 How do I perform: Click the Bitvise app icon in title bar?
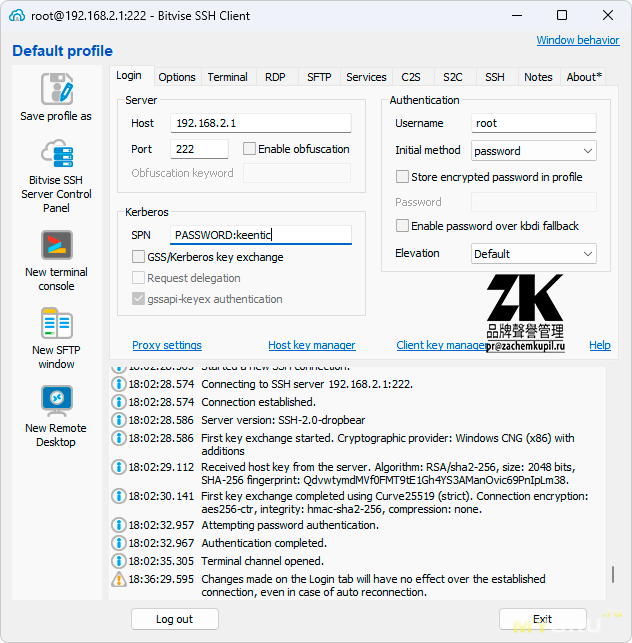coord(17,16)
